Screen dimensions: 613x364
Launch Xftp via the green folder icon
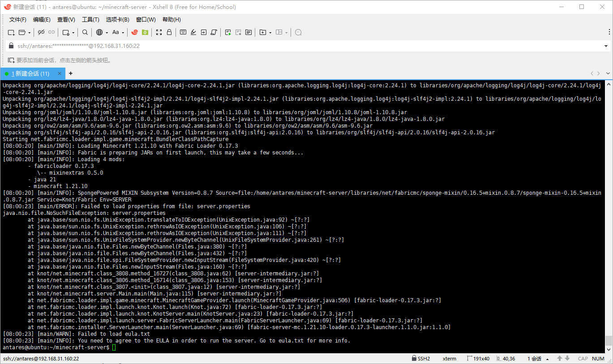145,32
